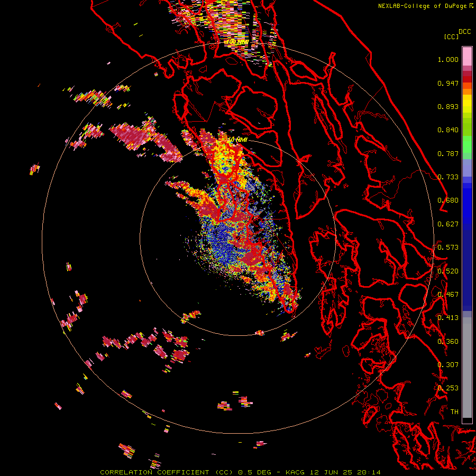Image resolution: width=476 pixels, height=476 pixels.
Task: Click the 0.253 scale value
Action: click(x=448, y=388)
